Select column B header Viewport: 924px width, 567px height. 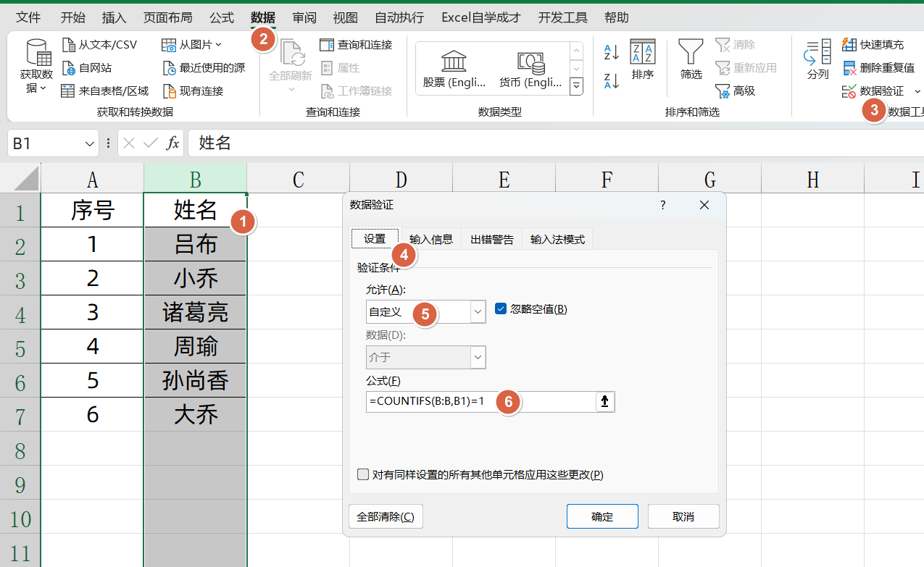coord(196,179)
